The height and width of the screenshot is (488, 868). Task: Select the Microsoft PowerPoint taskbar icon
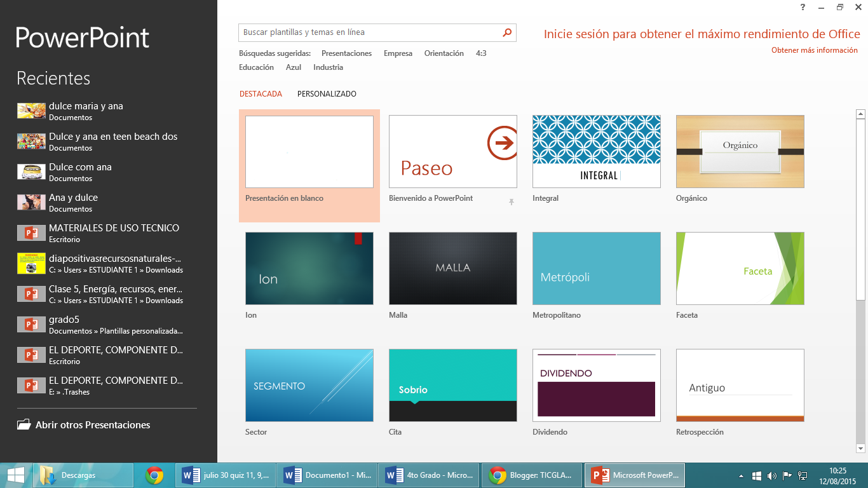[x=634, y=475]
